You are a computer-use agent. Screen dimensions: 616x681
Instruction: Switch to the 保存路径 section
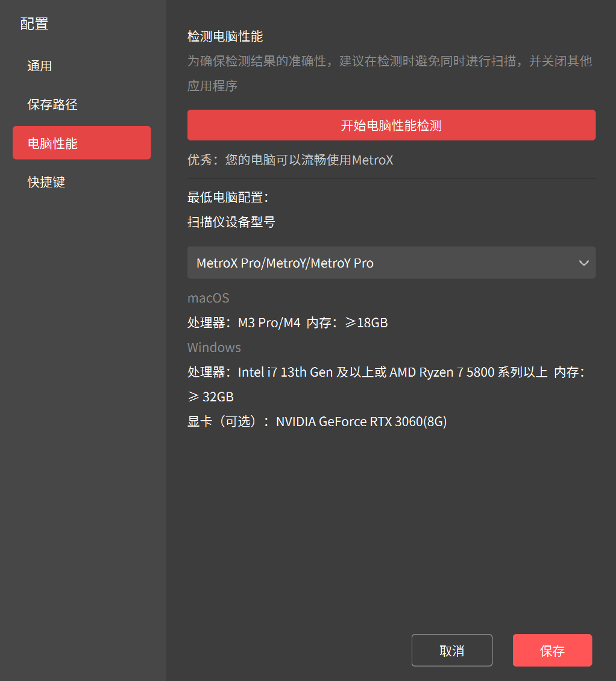click(52, 105)
